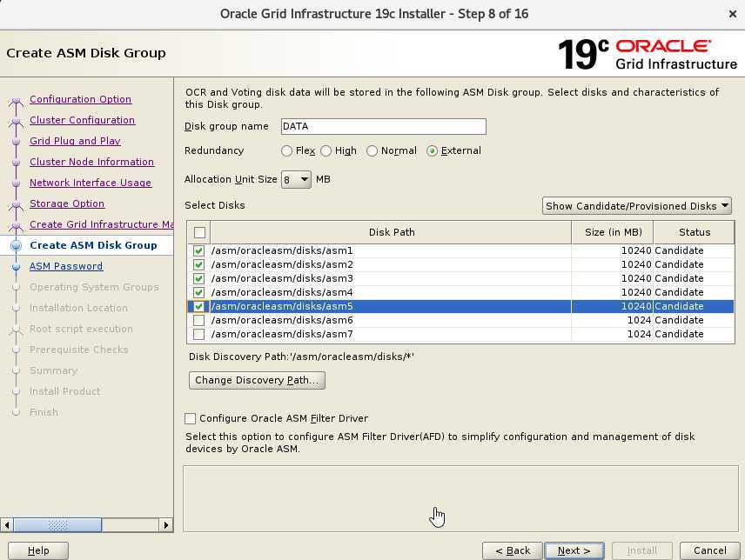Open the Show Candidate/Provisioned Disks dropdown
This screenshot has width=745, height=560.
(637, 206)
